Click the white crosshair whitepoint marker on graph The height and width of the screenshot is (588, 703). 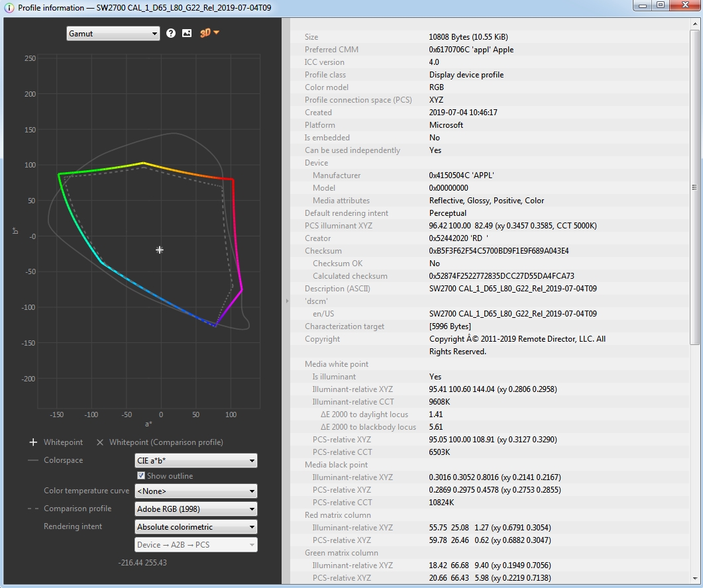click(x=160, y=250)
